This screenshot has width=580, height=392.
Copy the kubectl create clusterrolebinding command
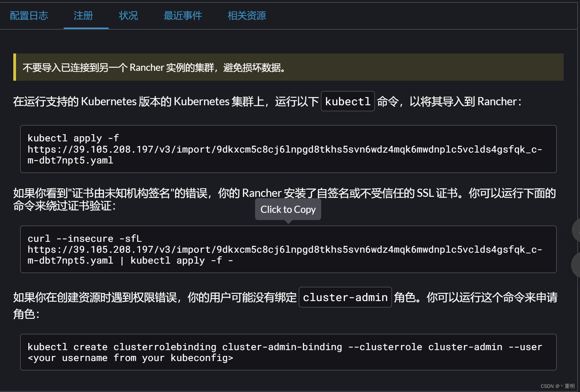(x=288, y=352)
